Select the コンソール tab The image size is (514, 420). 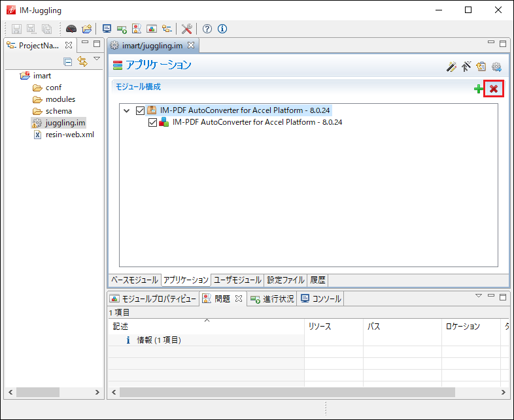coord(320,299)
